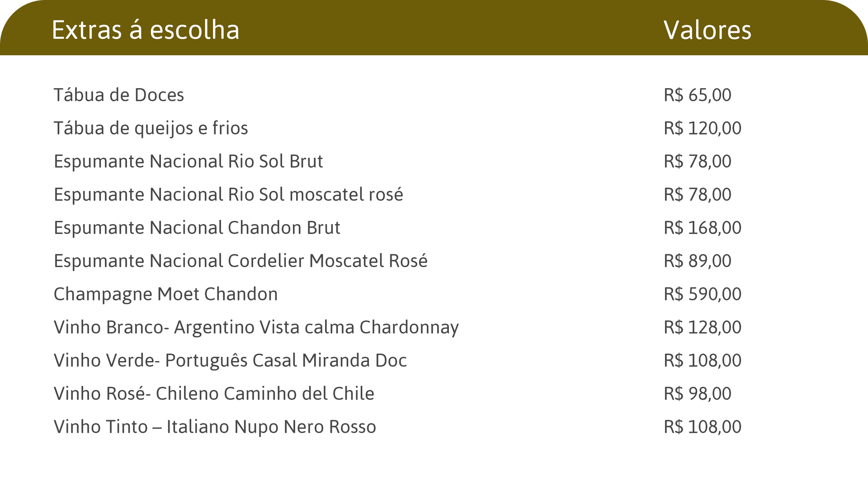Choose 'Vinho Branco- Argentino Vista calma Chardonnay'
Viewport: 868px width, 488px height.
point(256,327)
